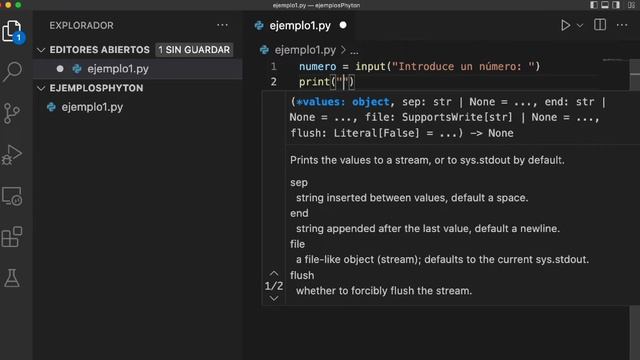Image resolution: width=640 pixels, height=360 pixels.
Task: Click the breadcrumb ellipsis symbol item
Action: 354,51
